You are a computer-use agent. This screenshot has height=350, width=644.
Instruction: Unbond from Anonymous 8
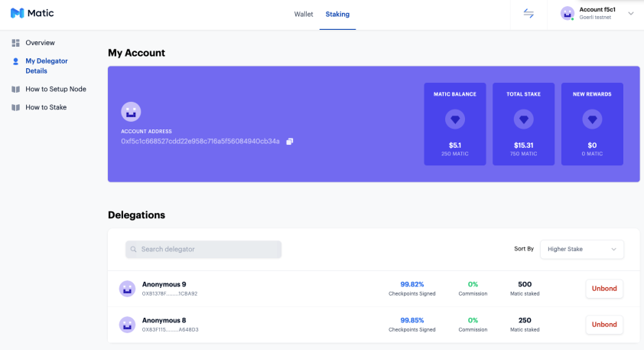click(x=604, y=325)
